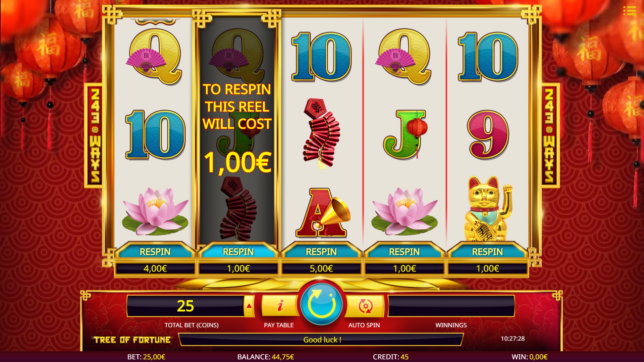This screenshot has width=644, height=362.
Task: Open the pay table info icon
Action: click(x=280, y=306)
